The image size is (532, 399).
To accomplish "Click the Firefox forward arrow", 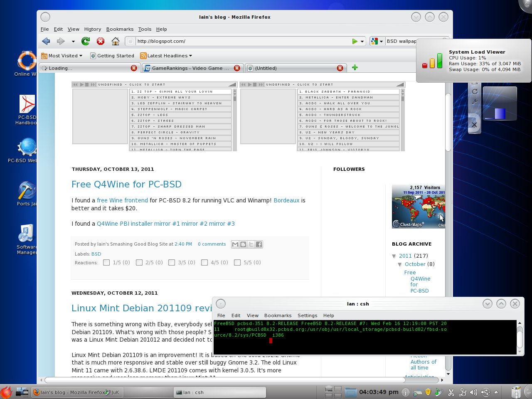I will (x=61, y=41).
